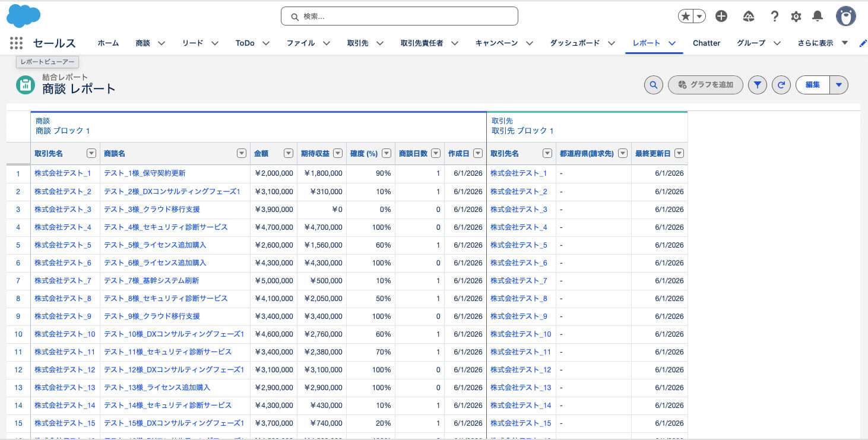Open the 取引先 navigation tab
This screenshot has height=440, width=868.
[357, 43]
